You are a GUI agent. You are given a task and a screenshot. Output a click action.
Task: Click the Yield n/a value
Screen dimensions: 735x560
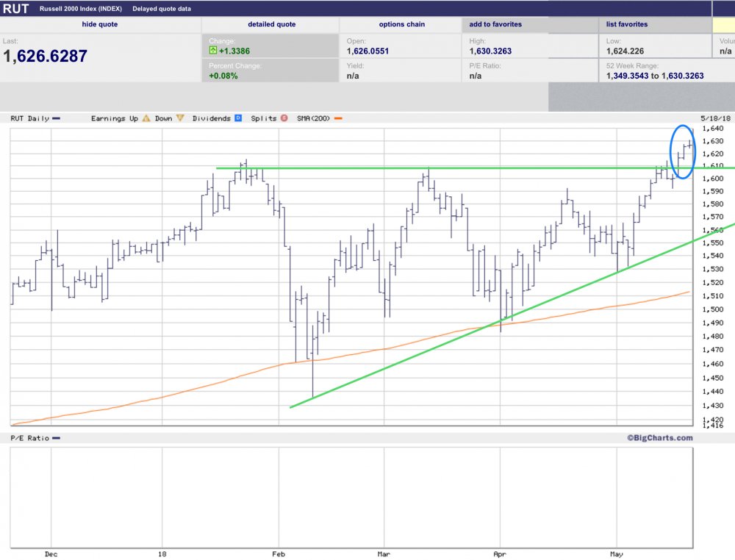(x=353, y=76)
